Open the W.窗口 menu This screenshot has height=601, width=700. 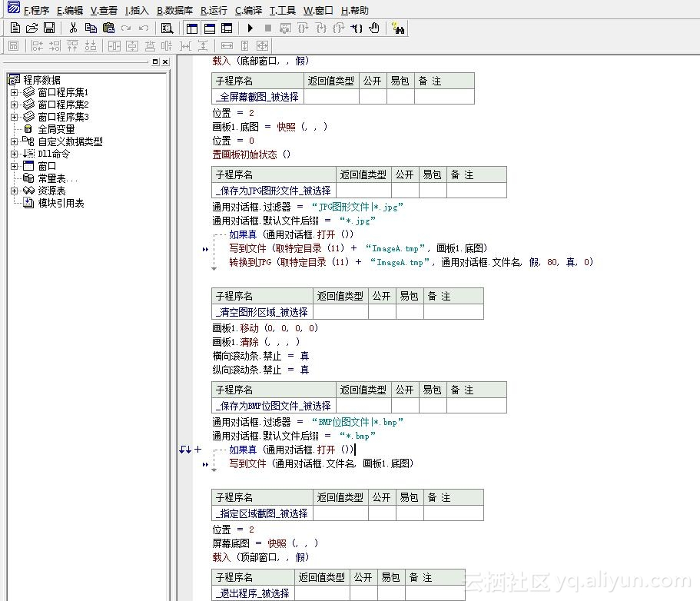(318, 10)
